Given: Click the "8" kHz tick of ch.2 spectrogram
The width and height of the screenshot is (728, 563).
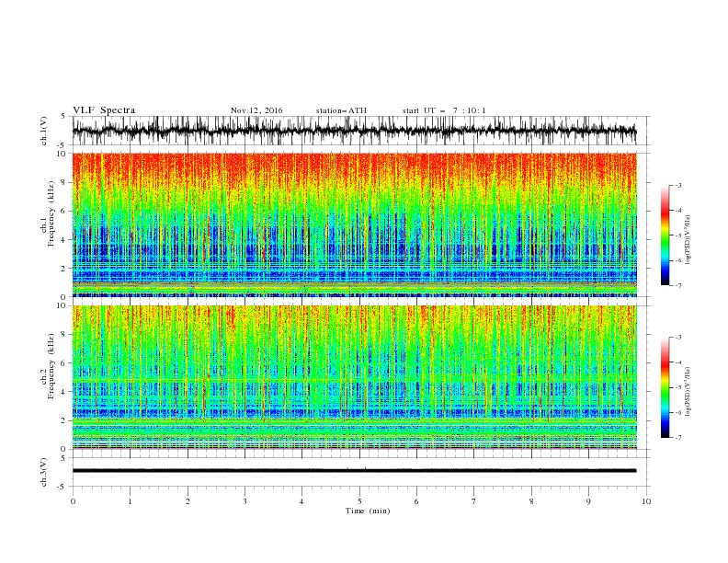Looking at the screenshot, I should point(64,335).
